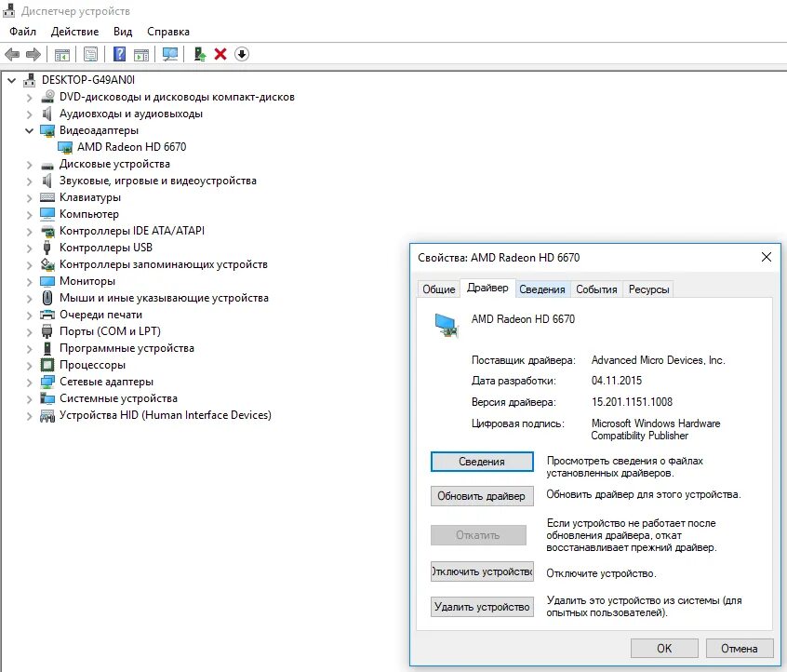Click the driver date 04.11.2015 value
This screenshot has width=787, height=672.
click(617, 381)
